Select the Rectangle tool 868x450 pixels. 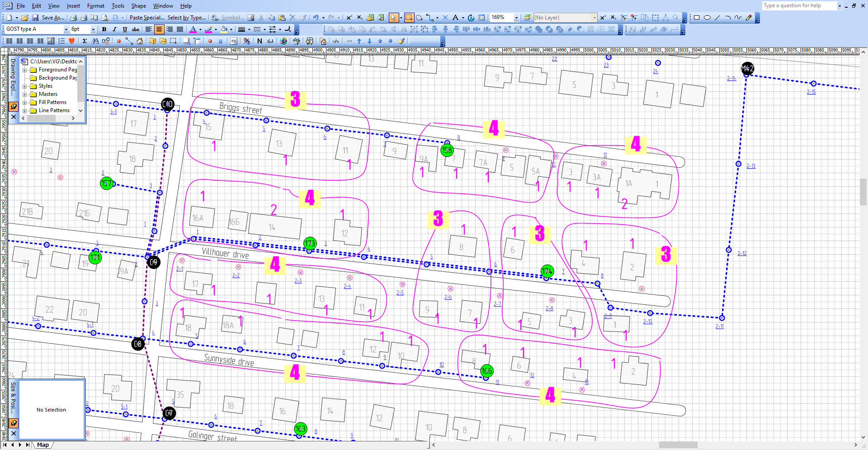pos(697,17)
